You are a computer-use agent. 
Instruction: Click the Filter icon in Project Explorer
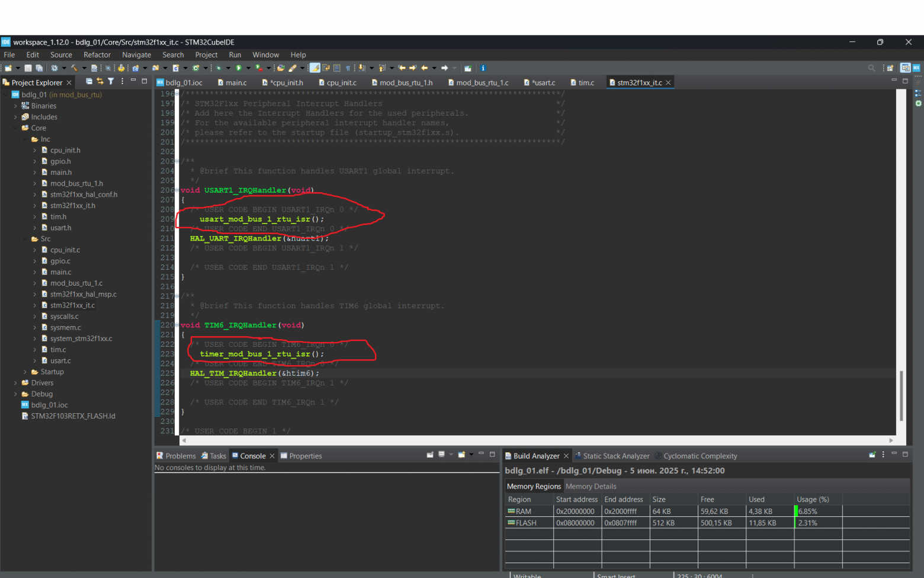coord(111,81)
